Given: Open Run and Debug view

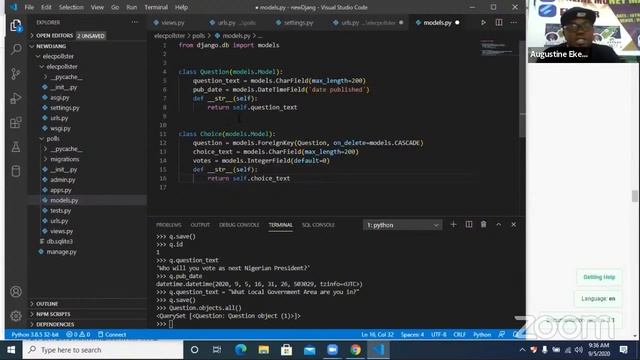Looking at the screenshot, I should click(16, 98).
